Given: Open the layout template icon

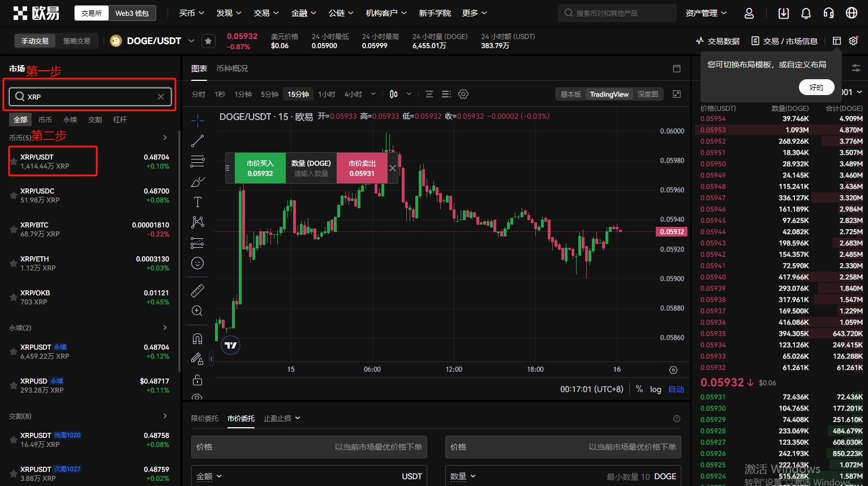Looking at the screenshot, I should (837, 41).
